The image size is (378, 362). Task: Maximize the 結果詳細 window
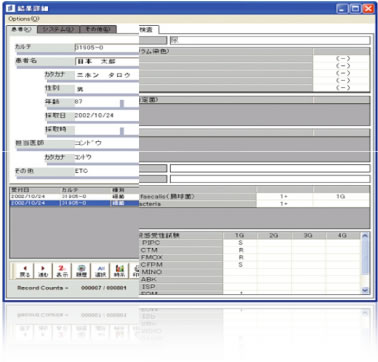click(355, 8)
